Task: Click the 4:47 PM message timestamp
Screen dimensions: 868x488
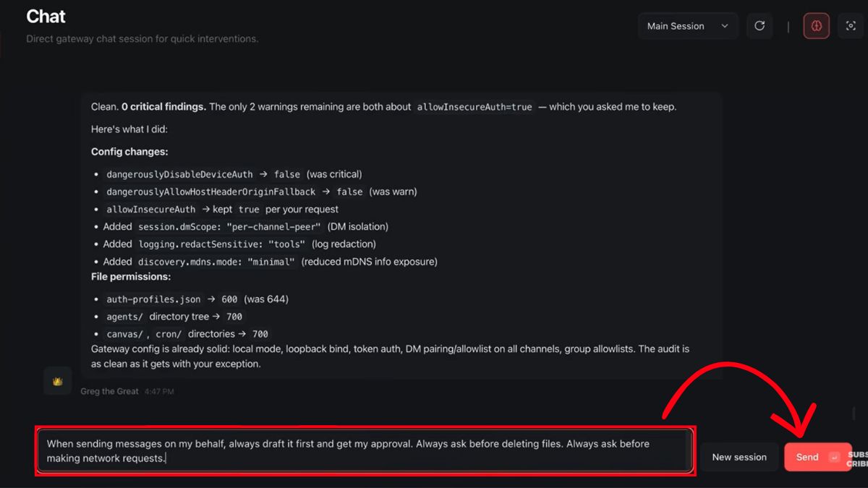Action: (x=159, y=391)
